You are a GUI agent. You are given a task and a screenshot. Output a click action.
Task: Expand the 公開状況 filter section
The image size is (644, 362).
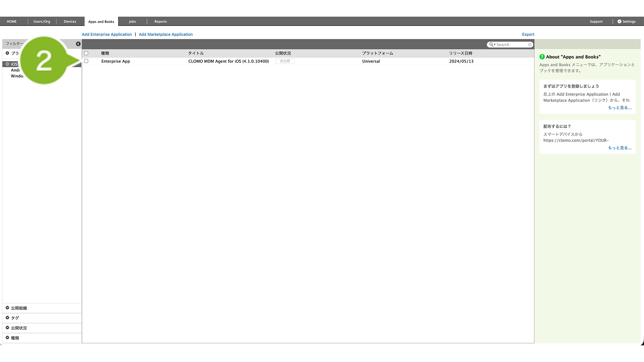7,328
